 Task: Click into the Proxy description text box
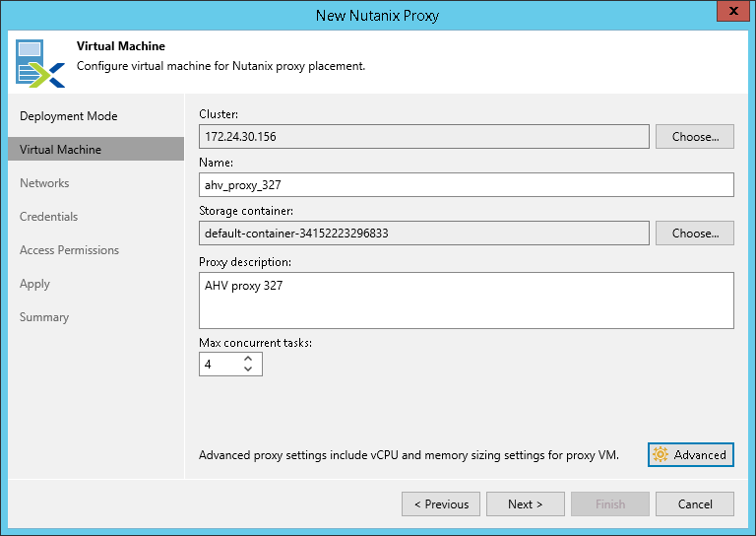(x=466, y=300)
